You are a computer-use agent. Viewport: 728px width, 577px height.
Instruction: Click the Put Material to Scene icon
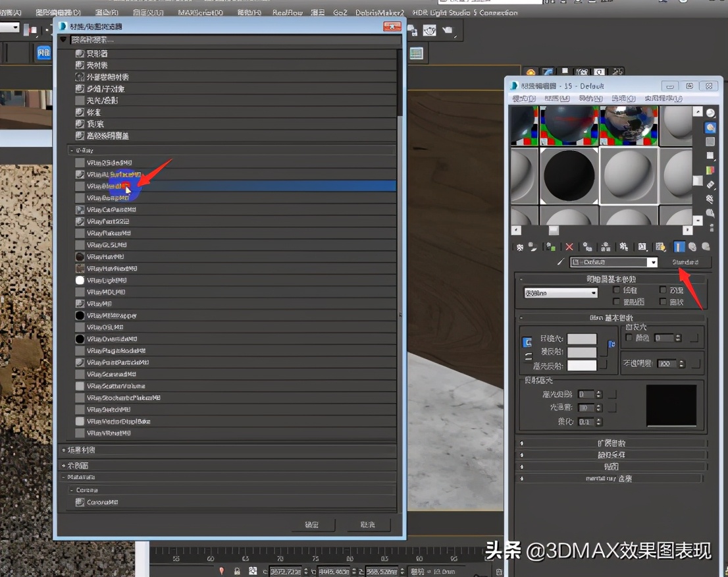531,247
